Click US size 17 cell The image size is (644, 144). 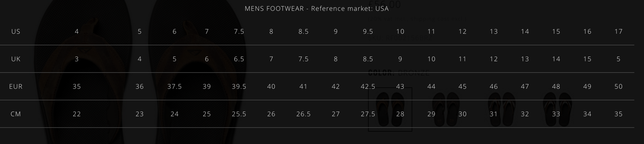click(618, 31)
